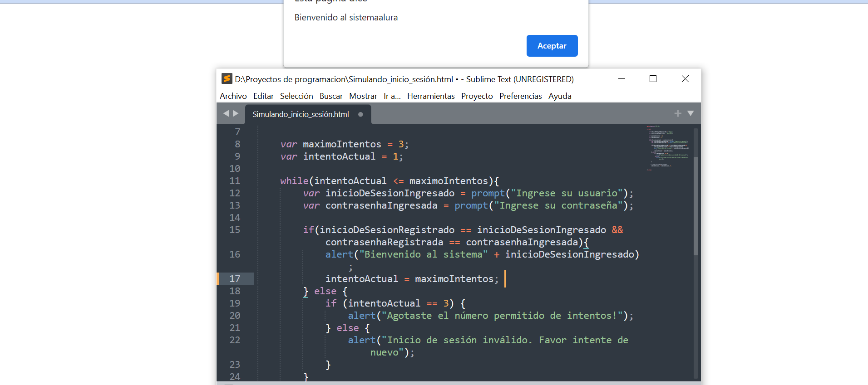Click 'Bienvenido al sistemaalura' alert message text
Image resolution: width=868 pixels, height=385 pixels.
click(346, 17)
